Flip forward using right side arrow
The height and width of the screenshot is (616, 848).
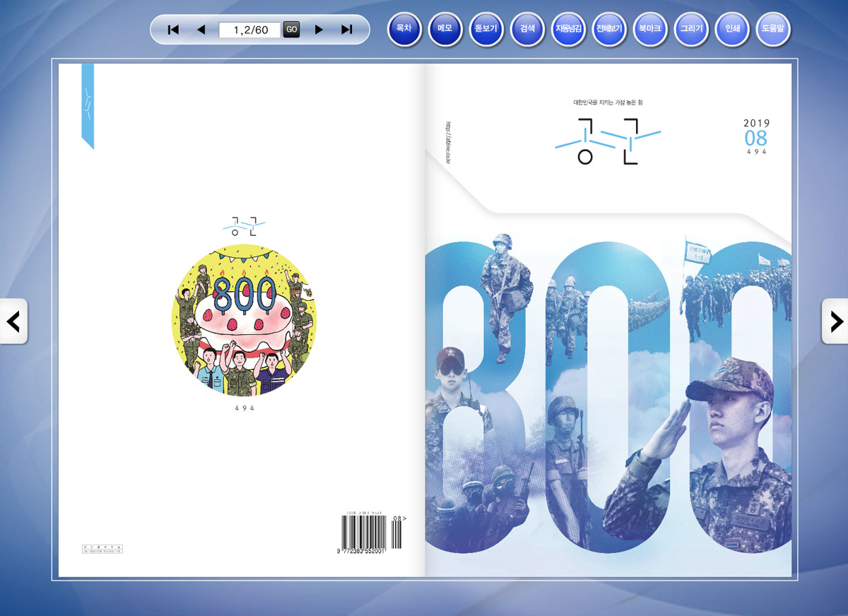[x=835, y=321]
